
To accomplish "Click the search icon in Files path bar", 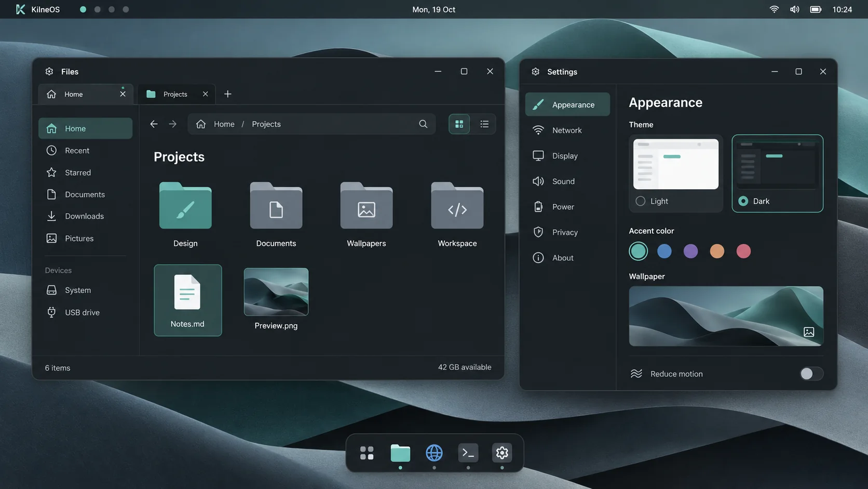I will click(x=423, y=124).
